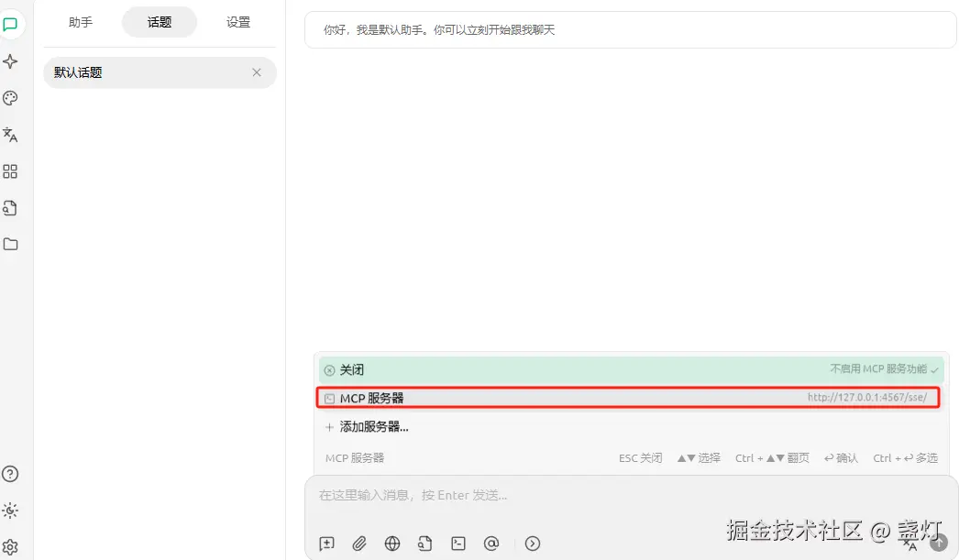The image size is (959, 560).
Task: Open the sparkle agents icon in sidebar
Action: tap(10, 61)
